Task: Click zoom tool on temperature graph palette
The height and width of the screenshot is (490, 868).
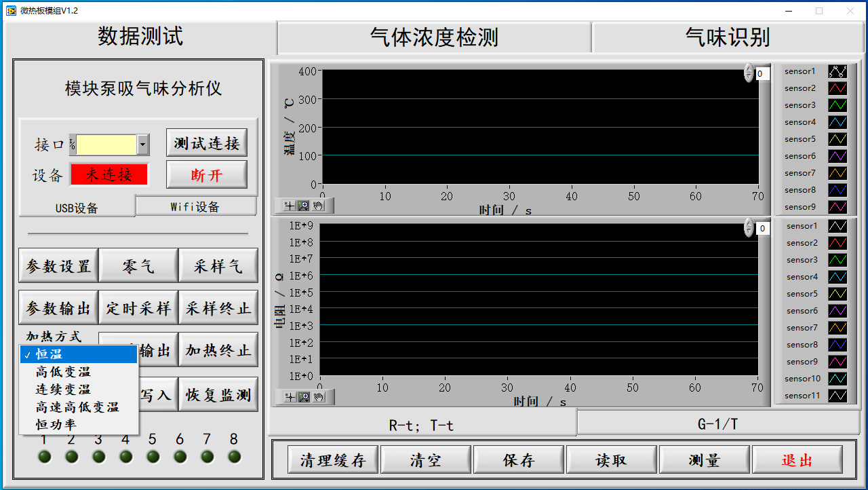Action: coord(304,206)
